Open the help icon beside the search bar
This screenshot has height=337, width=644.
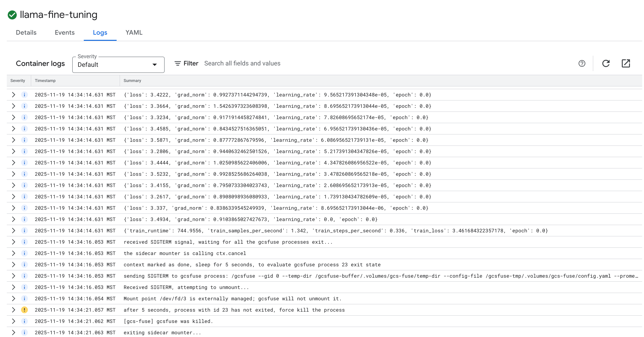point(582,63)
